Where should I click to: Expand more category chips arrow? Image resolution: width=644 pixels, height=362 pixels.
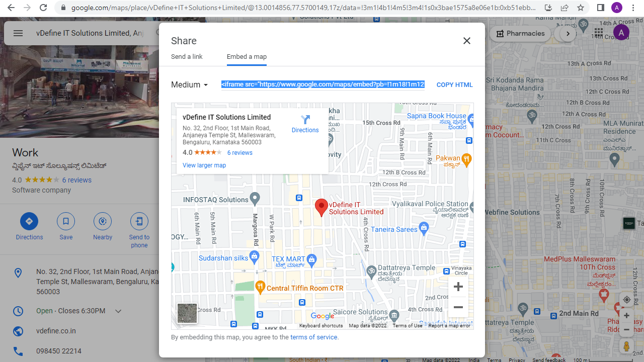coord(568,34)
